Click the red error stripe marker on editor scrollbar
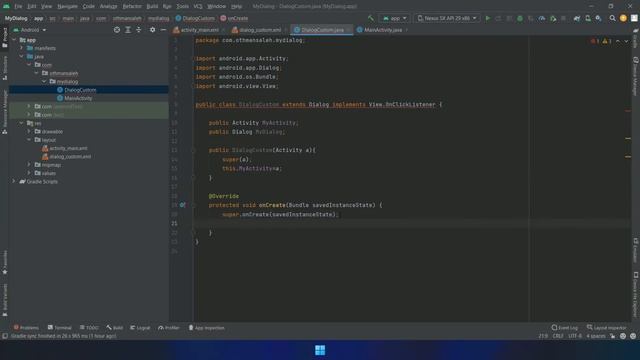 pos(628,111)
